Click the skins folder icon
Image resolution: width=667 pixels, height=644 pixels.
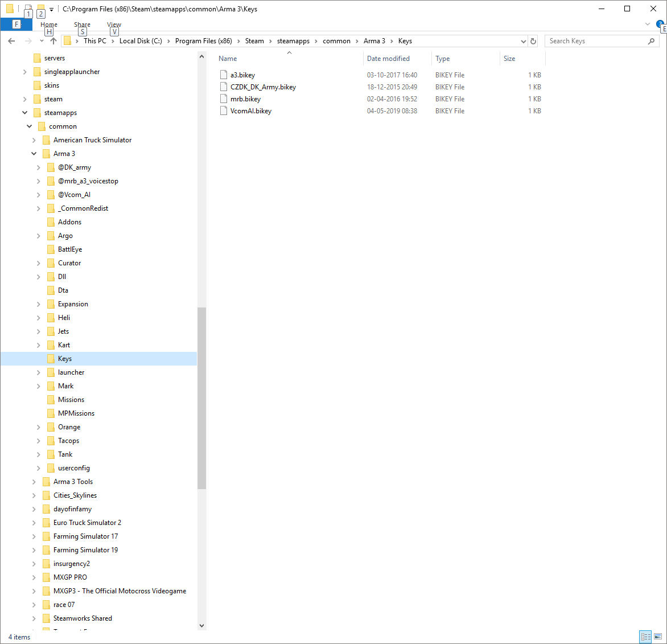[37, 85]
